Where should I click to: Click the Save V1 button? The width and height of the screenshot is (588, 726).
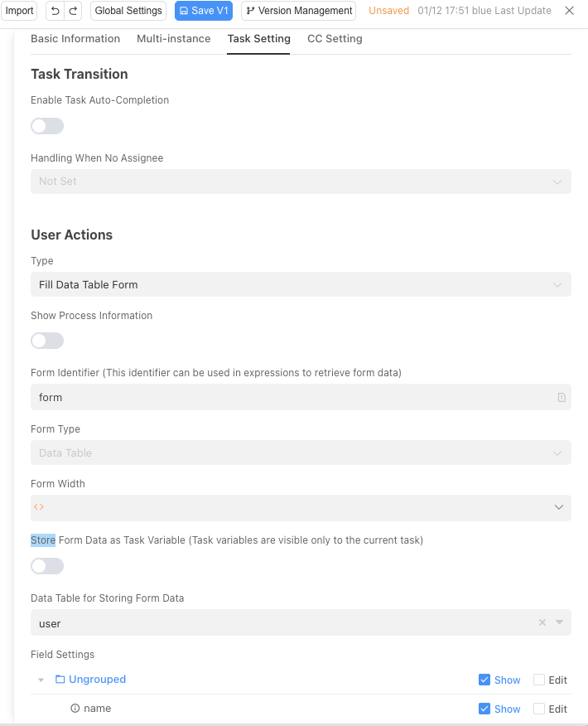click(x=204, y=11)
